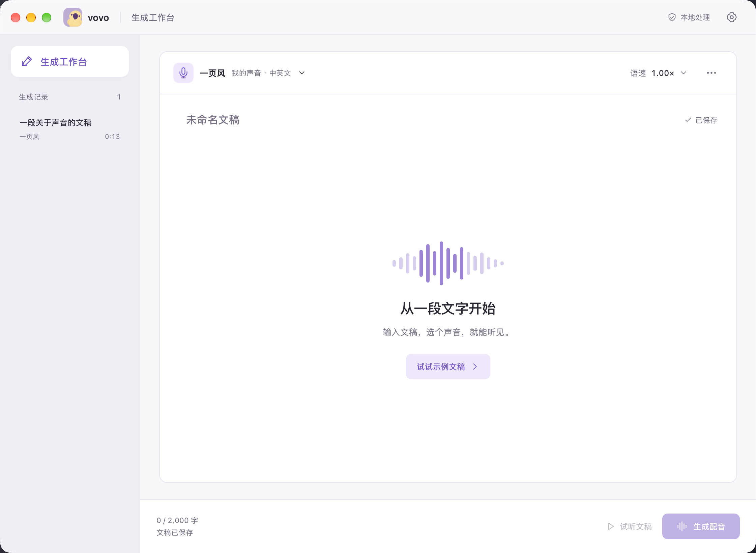The width and height of the screenshot is (756, 553).
Task: Click the 0:13 duration in the record
Action: (x=112, y=137)
